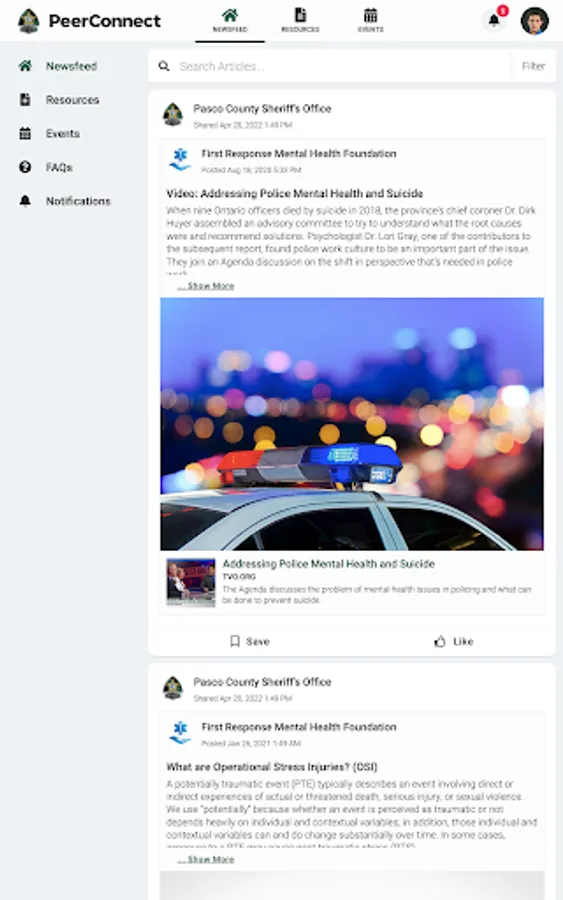563x900 pixels.
Task: Switch to the Events top tab
Action: point(371,20)
